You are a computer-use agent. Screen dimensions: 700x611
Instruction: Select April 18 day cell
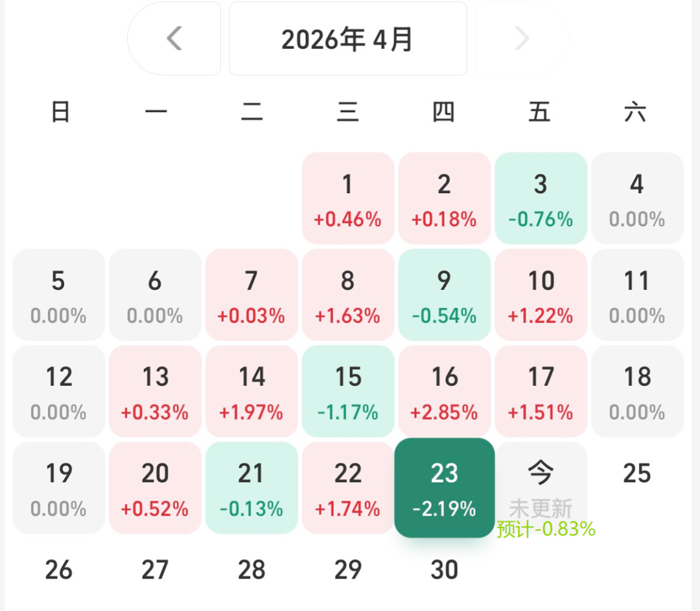[637, 391]
